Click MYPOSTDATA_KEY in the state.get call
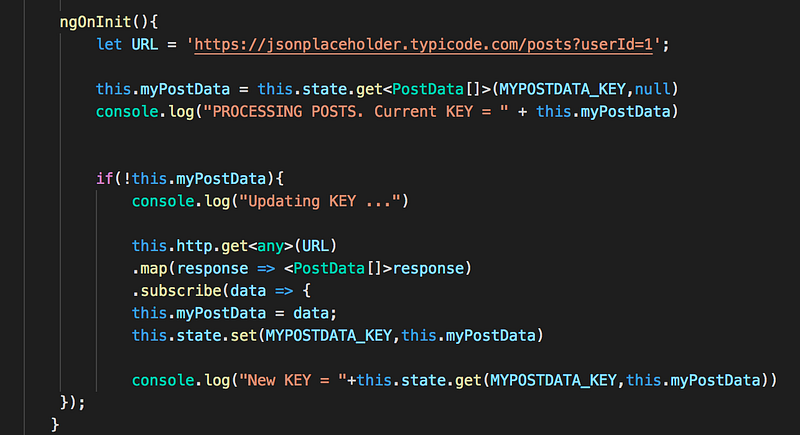Image resolution: width=800 pixels, height=435 pixels. 562,89
